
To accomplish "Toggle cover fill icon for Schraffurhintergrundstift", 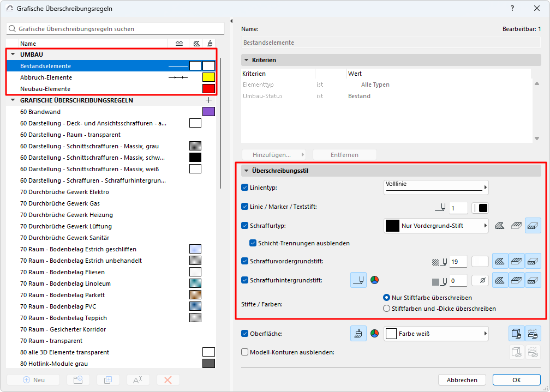I will [516, 280].
